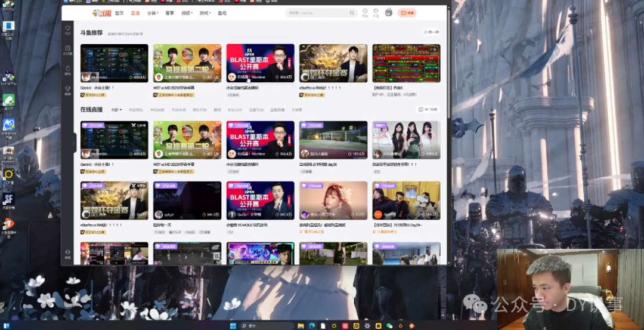Open the Windows Start button in the center taskbar

click(x=233, y=326)
